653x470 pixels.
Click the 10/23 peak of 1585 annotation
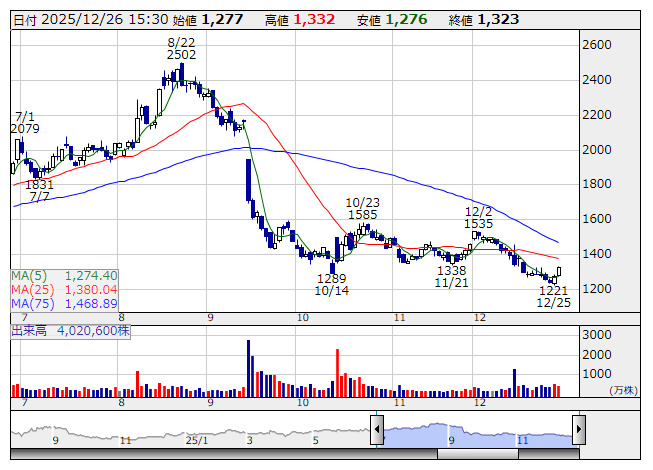click(362, 208)
